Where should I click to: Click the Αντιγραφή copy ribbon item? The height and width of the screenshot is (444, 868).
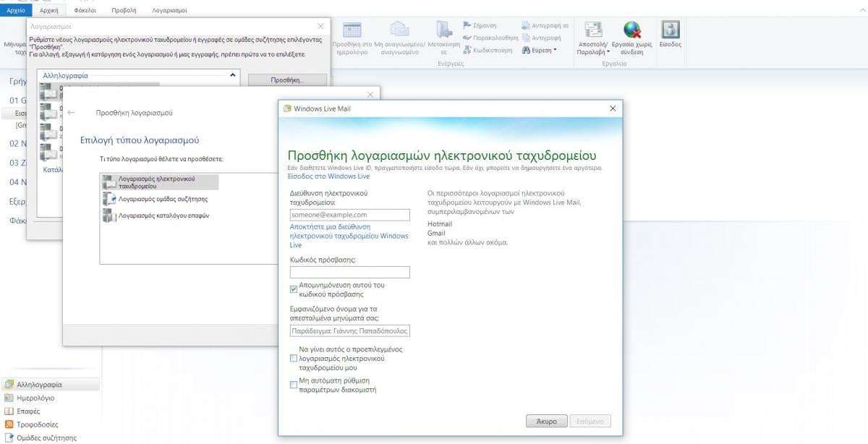tap(541, 38)
